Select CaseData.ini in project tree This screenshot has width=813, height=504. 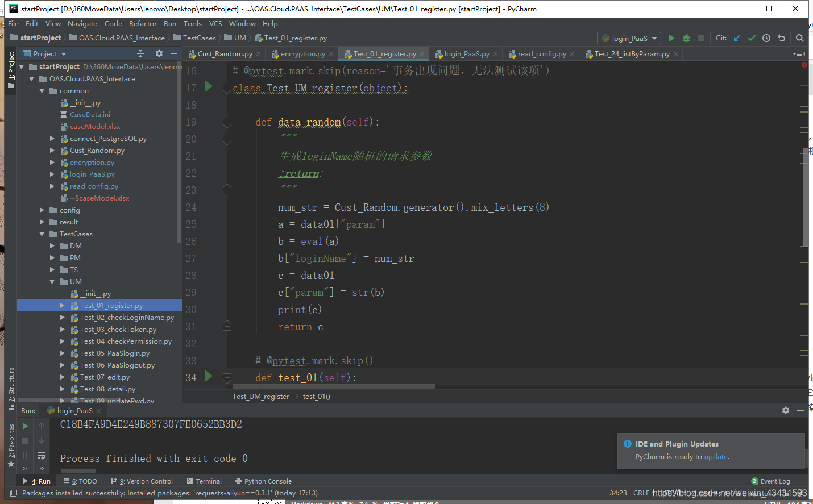(90, 115)
